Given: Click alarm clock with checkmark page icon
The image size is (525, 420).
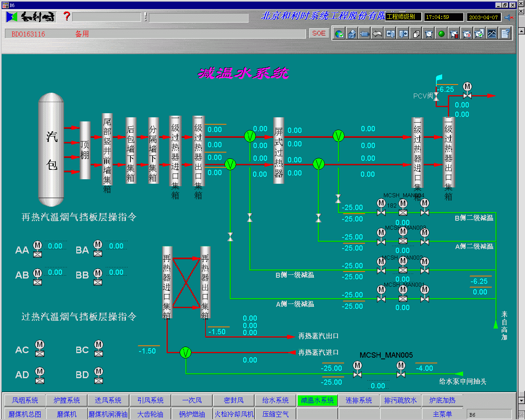Looking at the screenshot, I should pyautogui.click(x=479, y=34).
